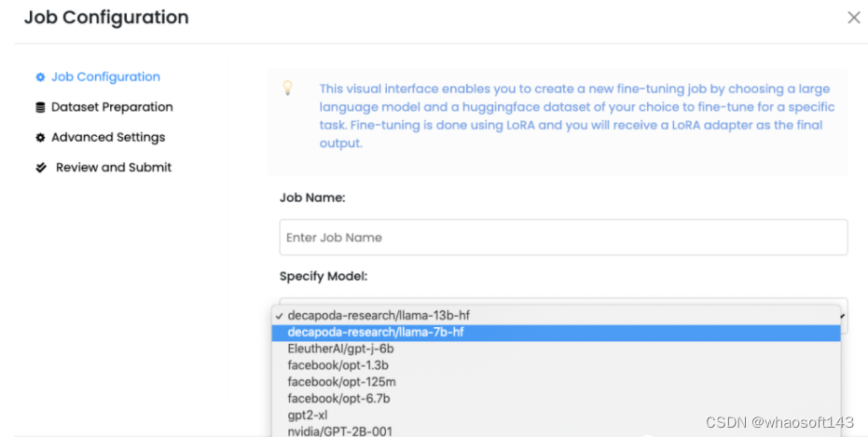
Task: Choose decapoda-research/llama-7b-hf model
Action: pos(556,332)
